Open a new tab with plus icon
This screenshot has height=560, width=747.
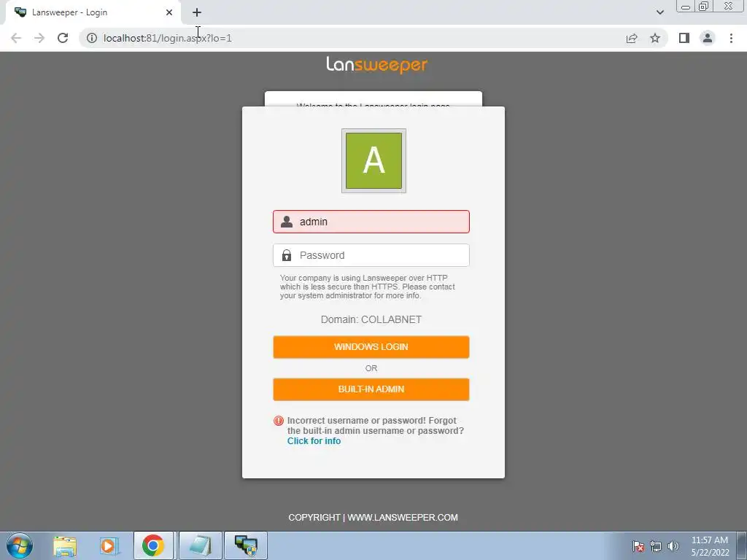[197, 12]
